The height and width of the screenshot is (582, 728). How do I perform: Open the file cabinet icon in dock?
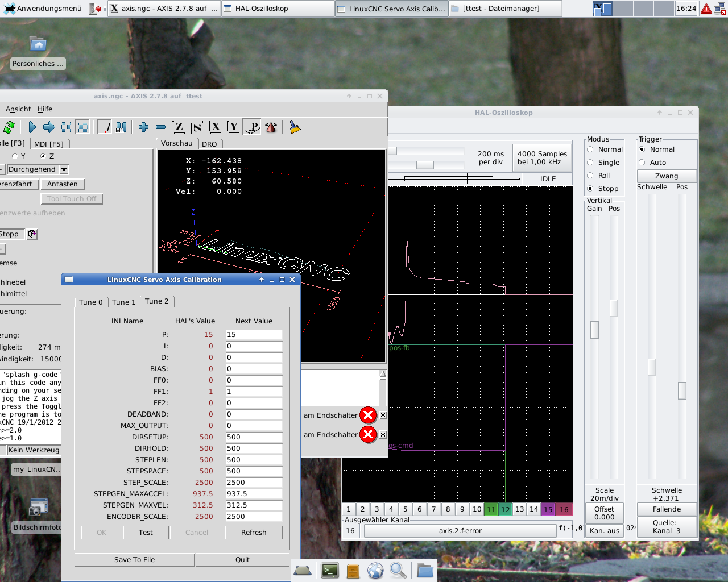click(x=353, y=570)
